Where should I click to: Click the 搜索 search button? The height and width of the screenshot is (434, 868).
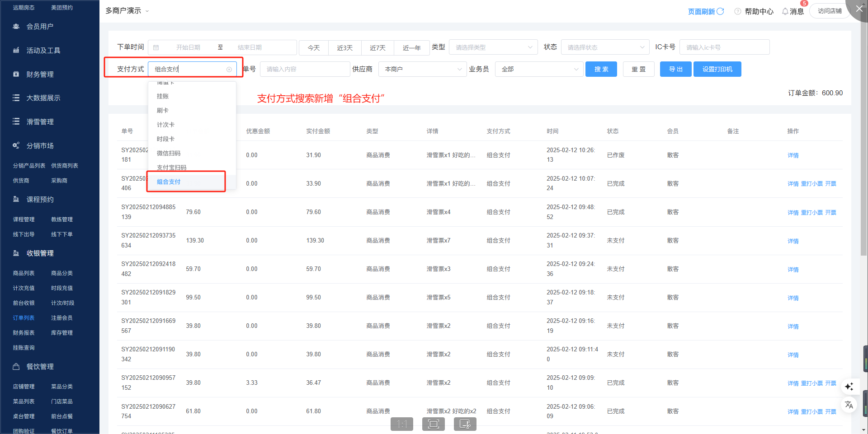pyautogui.click(x=601, y=70)
